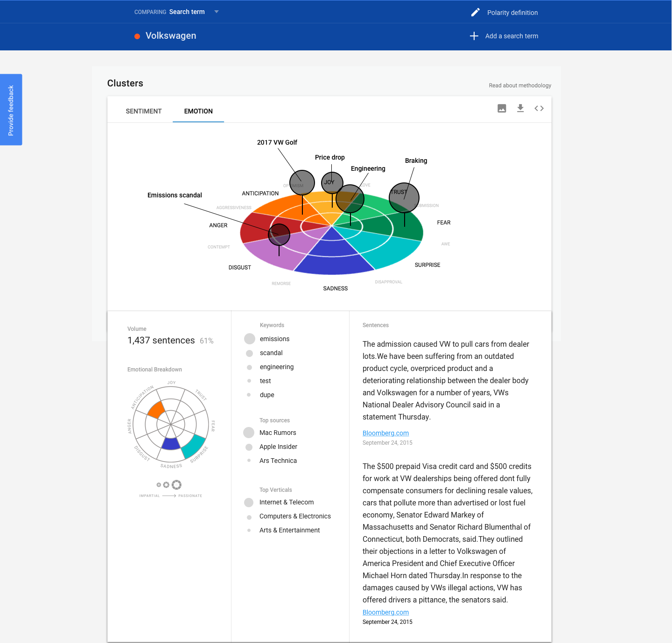672x643 pixels.
Task: Click the 2017 VW Golf chart label
Action: [x=277, y=142]
